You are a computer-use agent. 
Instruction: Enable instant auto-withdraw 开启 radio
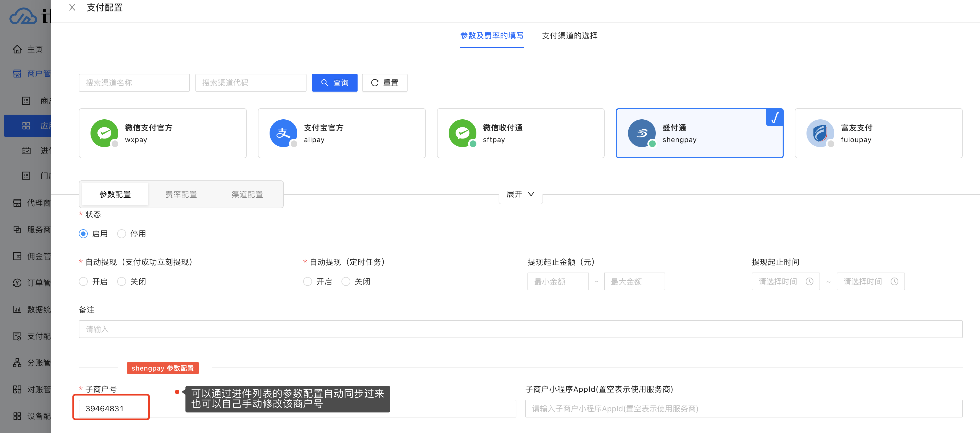click(x=83, y=281)
